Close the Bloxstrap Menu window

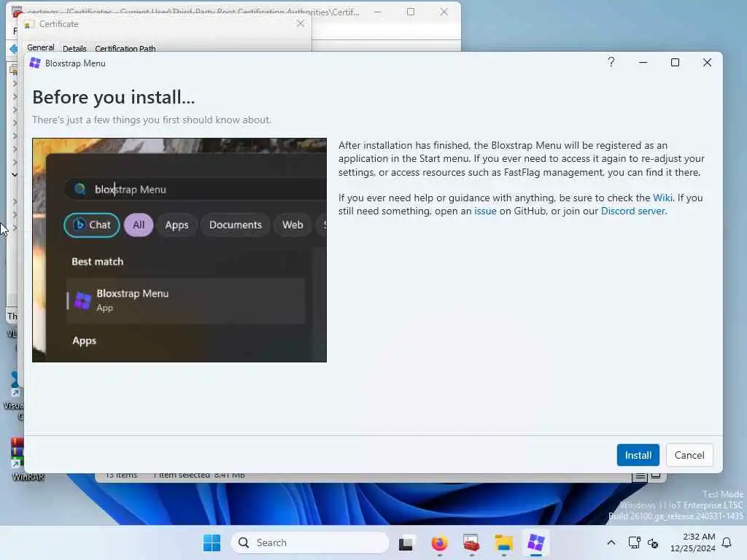pyautogui.click(x=707, y=63)
